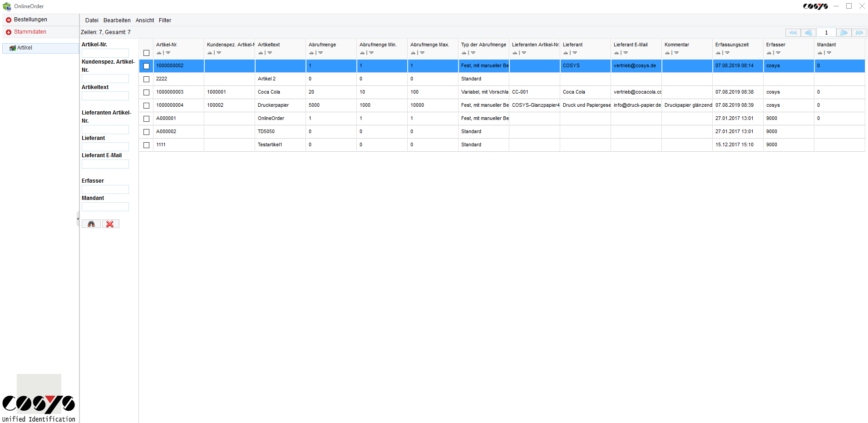Jump to the first page arrow
The width and height of the screenshot is (868, 423).
pyautogui.click(x=793, y=33)
